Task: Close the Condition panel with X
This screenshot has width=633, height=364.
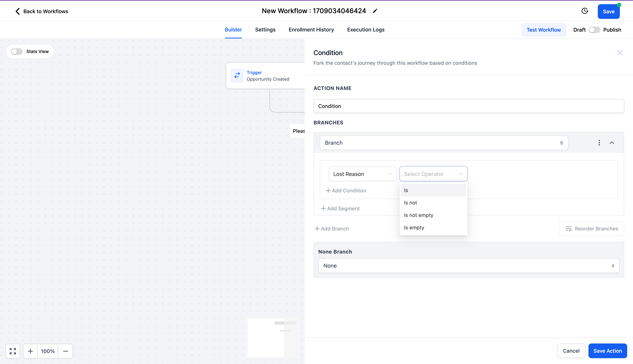Action: [x=619, y=53]
